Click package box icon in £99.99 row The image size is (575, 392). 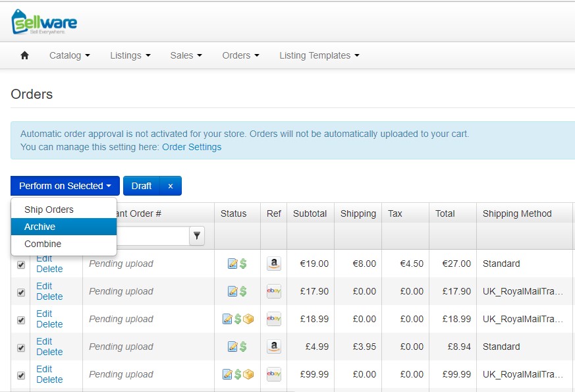tap(248, 374)
